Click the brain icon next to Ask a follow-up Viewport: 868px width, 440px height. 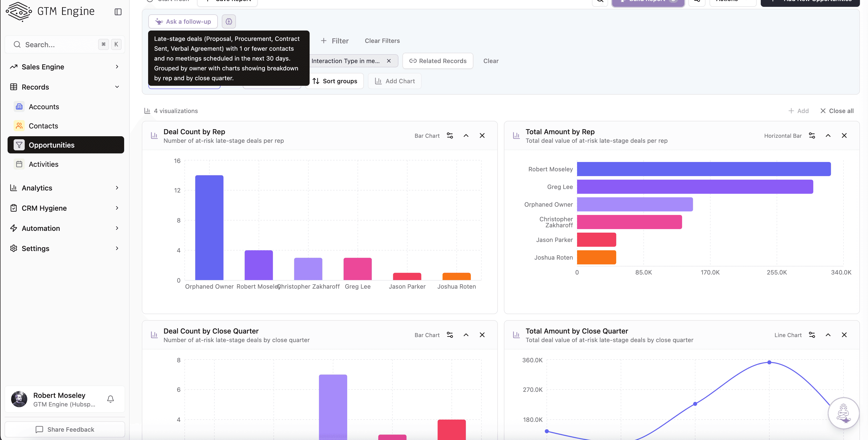[229, 21]
